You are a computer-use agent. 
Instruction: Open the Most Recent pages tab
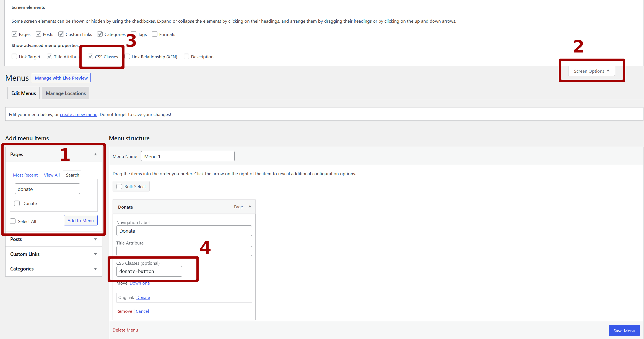[25, 175]
